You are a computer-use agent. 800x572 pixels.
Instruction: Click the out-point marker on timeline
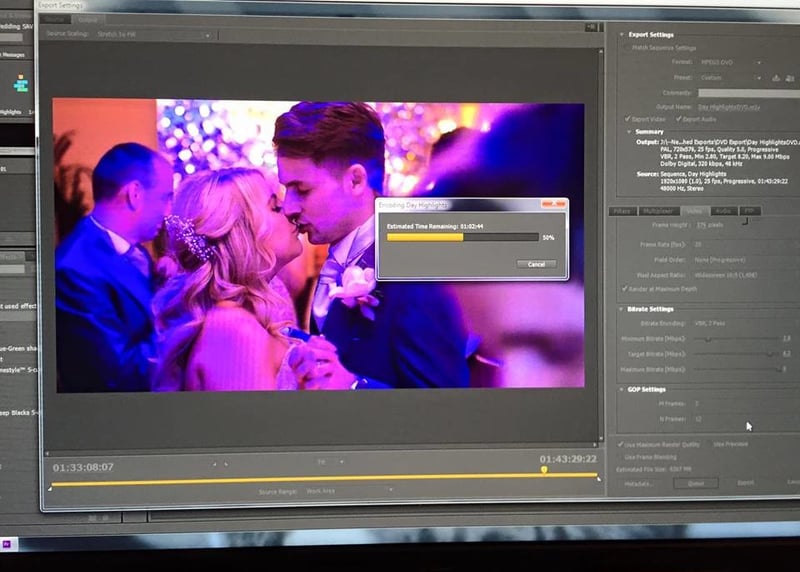598,480
